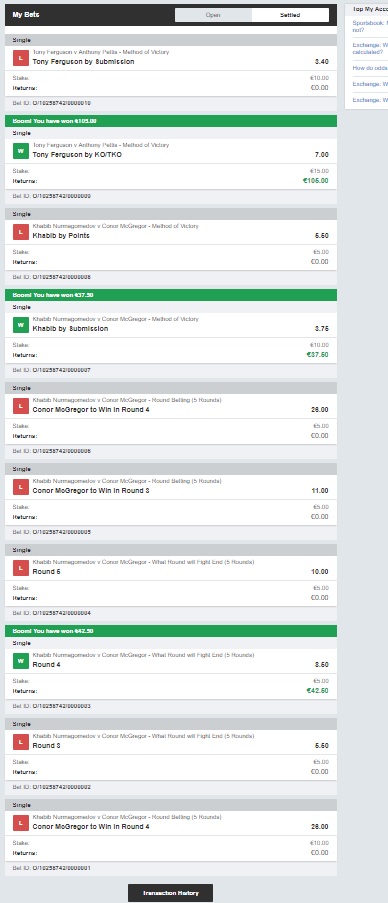Click the green W icon beside Round 4 bet
The width and height of the screenshot is (388, 903).
[21, 661]
